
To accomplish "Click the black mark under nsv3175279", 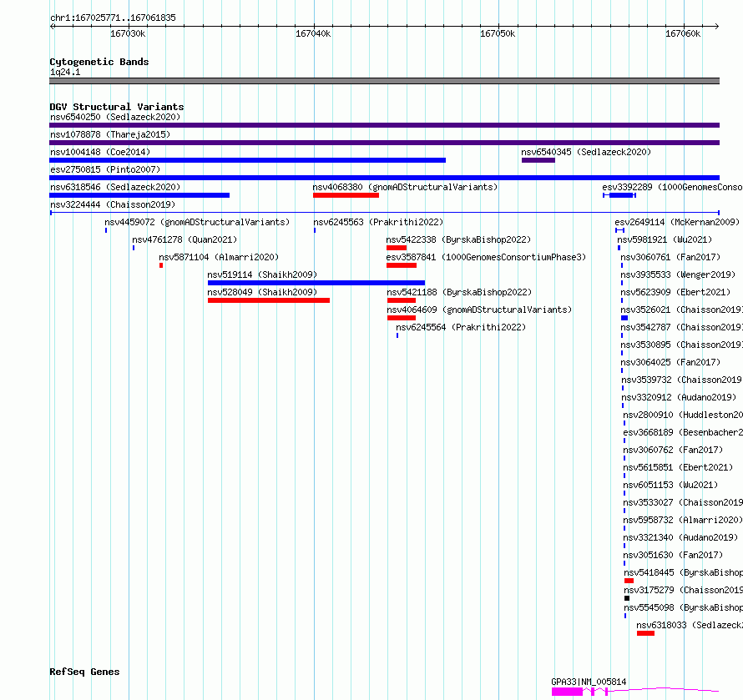I will [x=627, y=598].
